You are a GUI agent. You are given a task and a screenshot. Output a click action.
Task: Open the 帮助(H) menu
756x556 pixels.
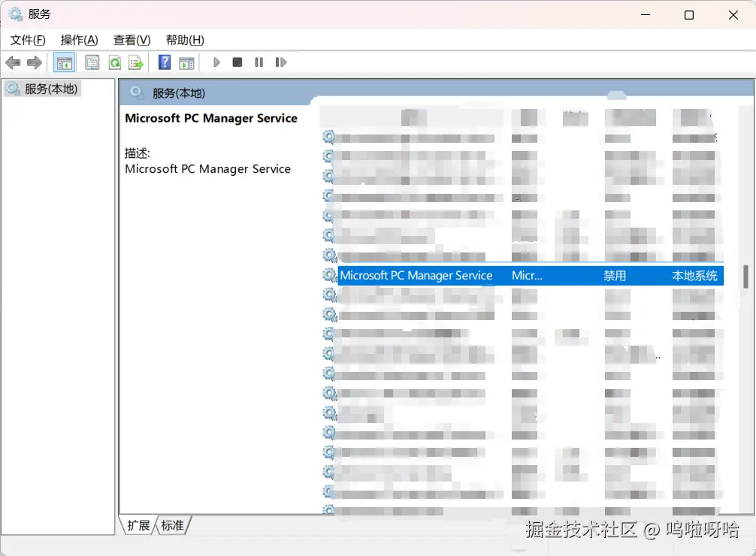(x=185, y=40)
